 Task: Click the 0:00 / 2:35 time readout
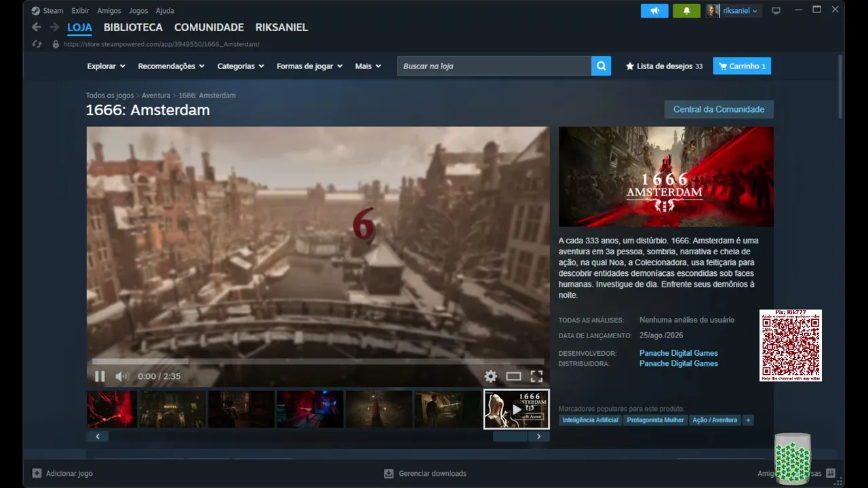[x=159, y=376]
